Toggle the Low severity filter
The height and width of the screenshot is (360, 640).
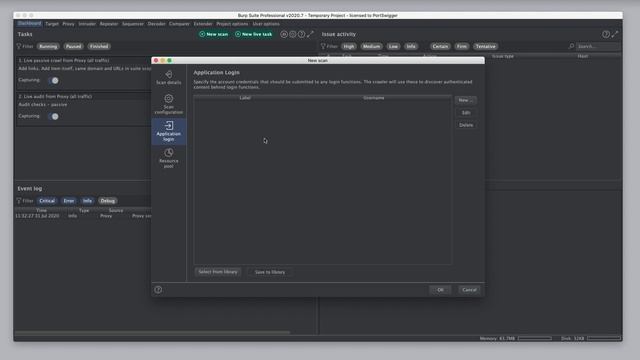point(393,47)
